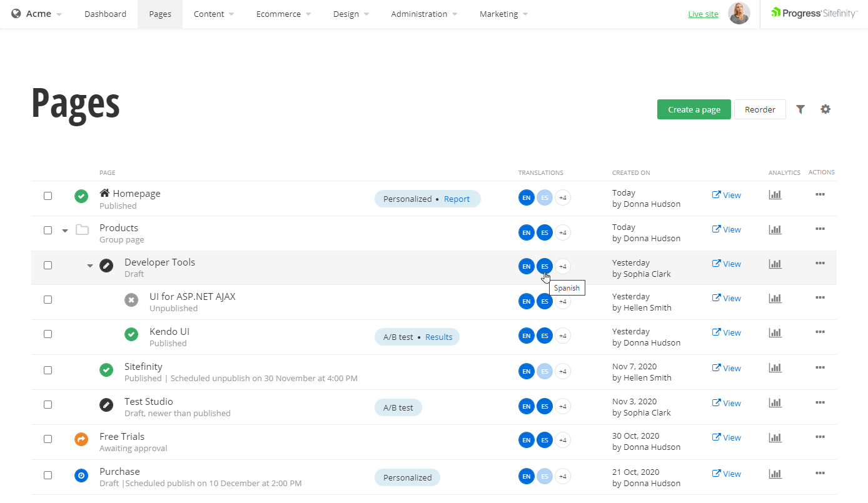The width and height of the screenshot is (868, 503).
Task: Open the user profile avatar
Action: click(739, 14)
